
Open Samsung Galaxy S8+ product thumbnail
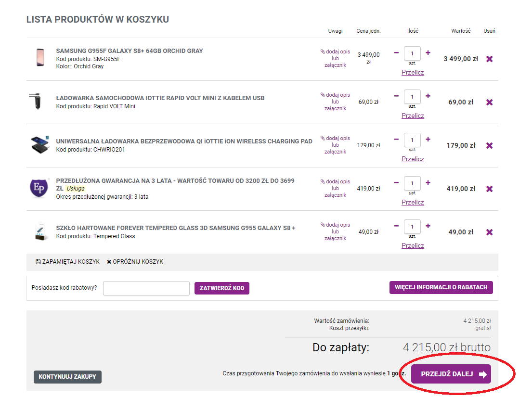[40, 57]
